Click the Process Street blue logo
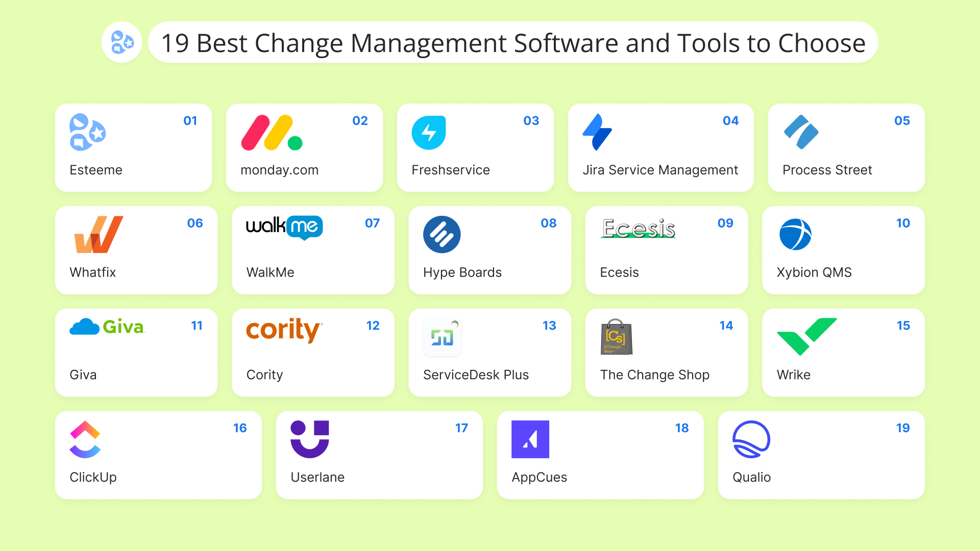The width and height of the screenshot is (980, 551). click(801, 133)
